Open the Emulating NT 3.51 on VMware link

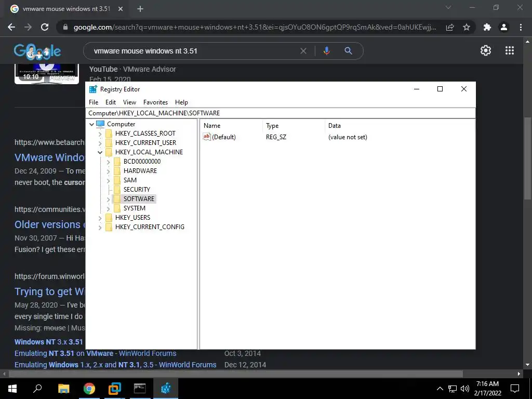coord(96,353)
